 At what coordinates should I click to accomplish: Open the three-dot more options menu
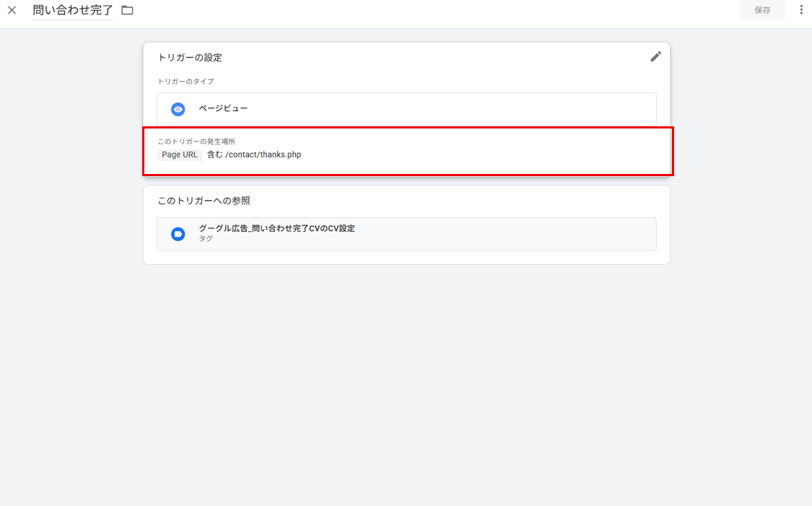[x=801, y=10]
